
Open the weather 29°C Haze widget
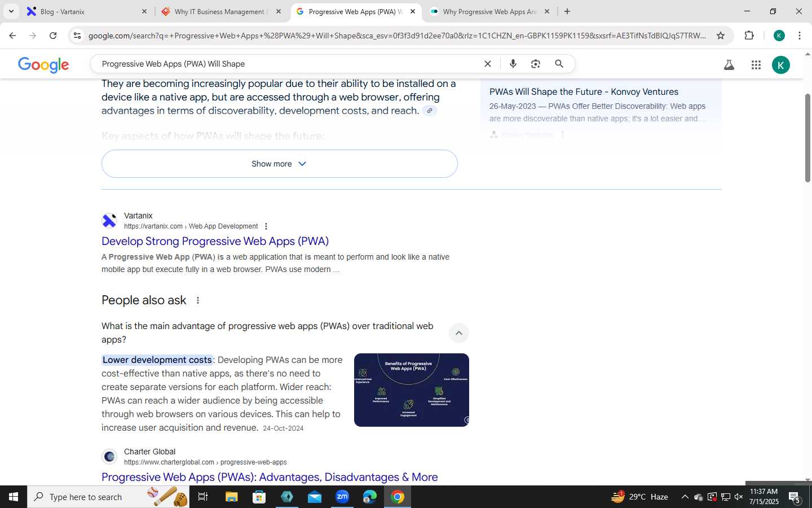point(640,497)
